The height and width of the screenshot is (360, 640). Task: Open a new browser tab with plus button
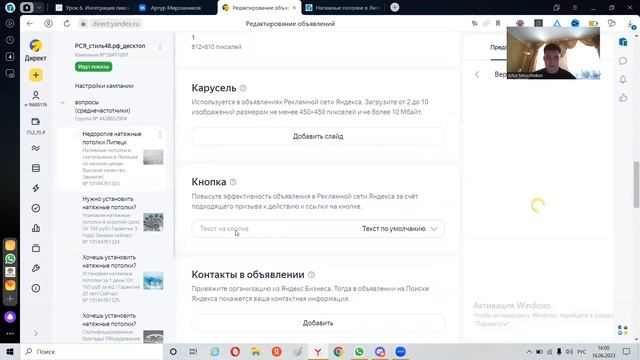click(x=395, y=7)
